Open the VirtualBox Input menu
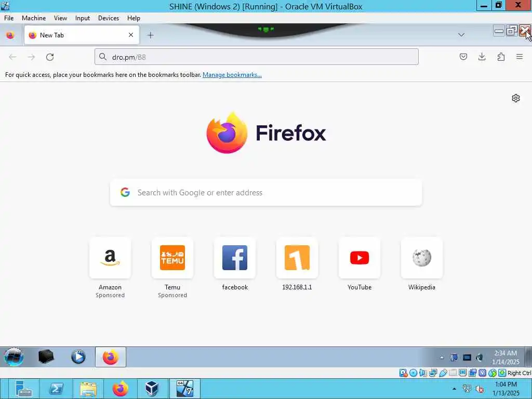Screen dimensions: 532x399 (x=83, y=18)
